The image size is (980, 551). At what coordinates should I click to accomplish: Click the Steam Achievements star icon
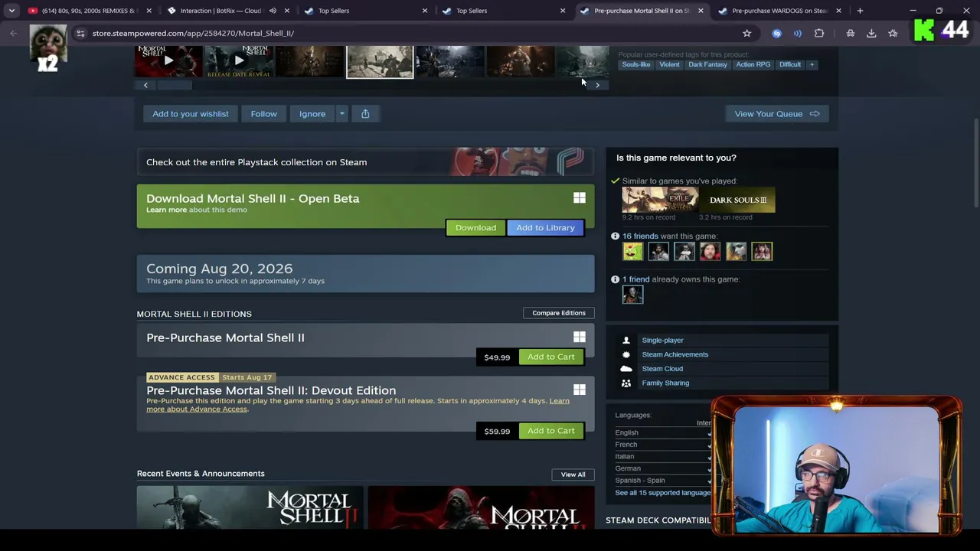click(626, 354)
